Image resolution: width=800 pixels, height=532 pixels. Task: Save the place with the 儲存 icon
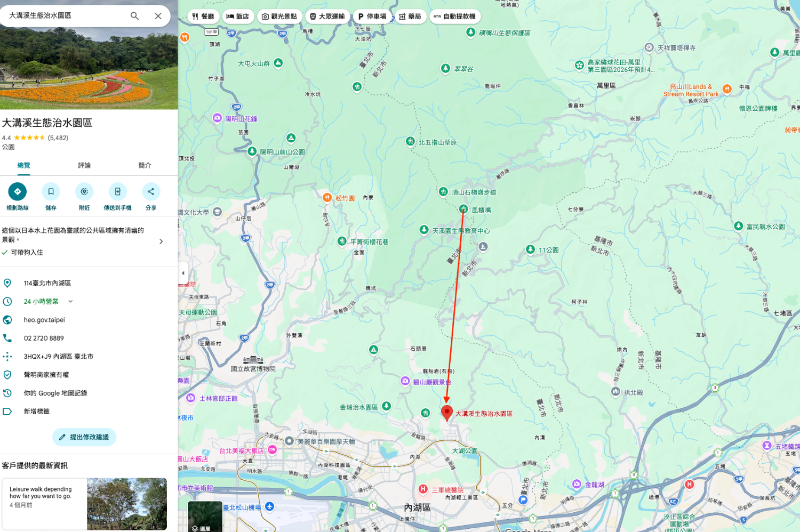pos(51,191)
